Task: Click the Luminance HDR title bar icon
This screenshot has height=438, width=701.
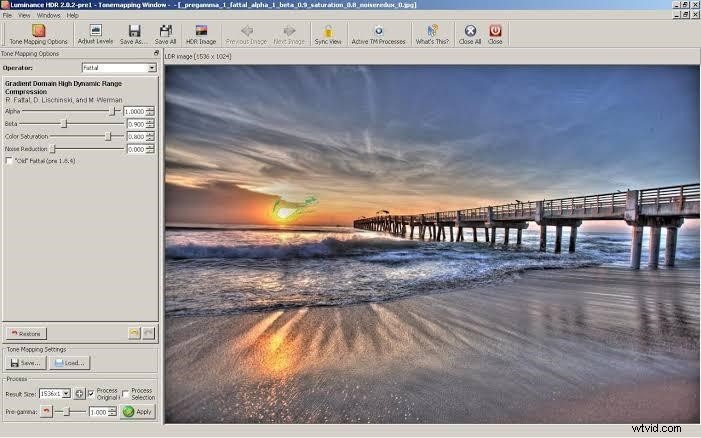Action: point(4,4)
